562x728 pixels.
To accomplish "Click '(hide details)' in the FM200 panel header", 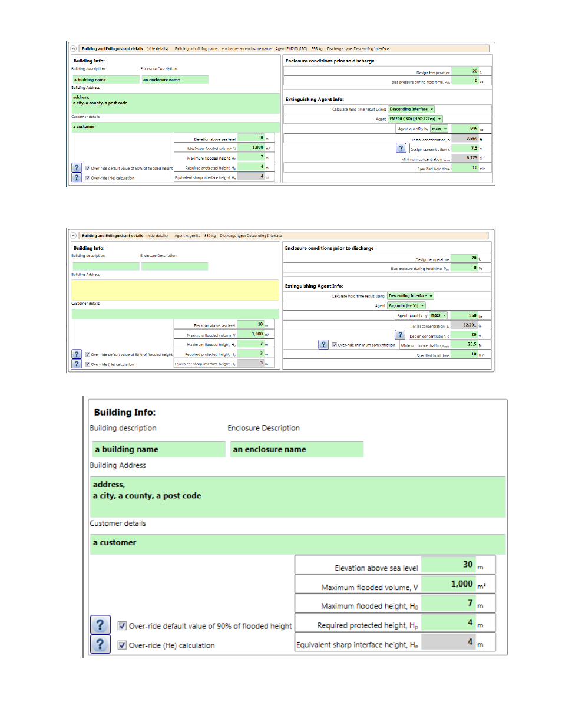I will pyautogui.click(x=157, y=49).
